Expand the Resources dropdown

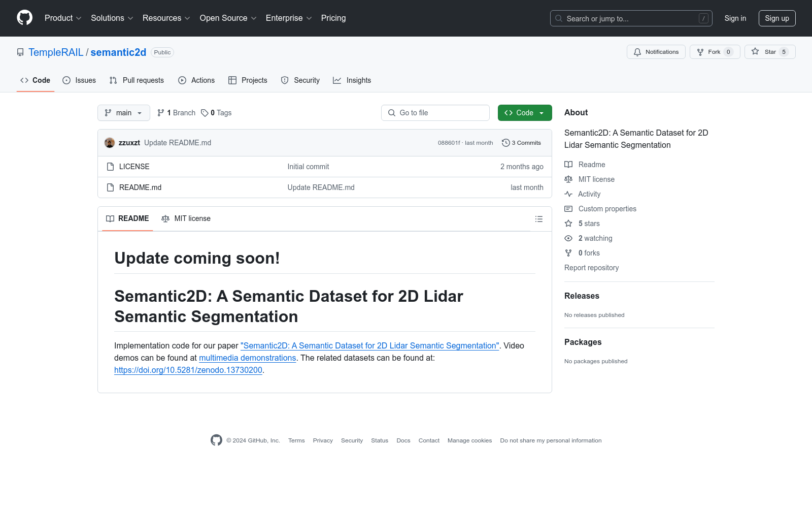tap(166, 18)
